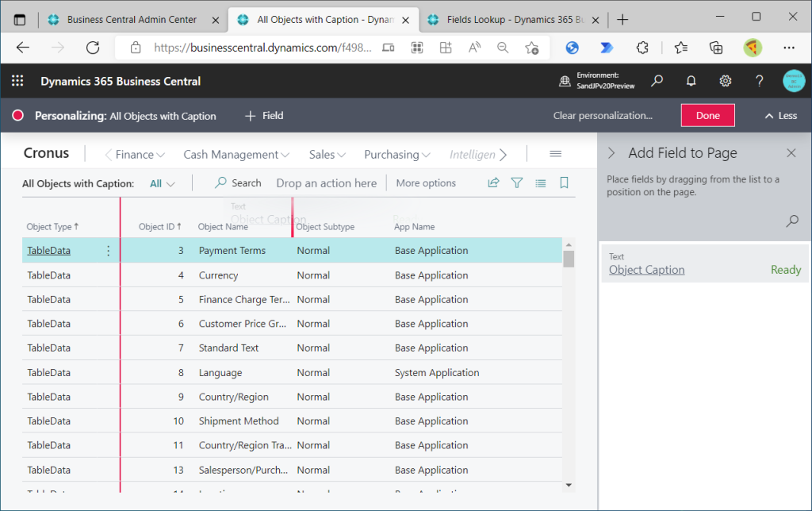Open the navigation hamburger menu

[x=556, y=153]
